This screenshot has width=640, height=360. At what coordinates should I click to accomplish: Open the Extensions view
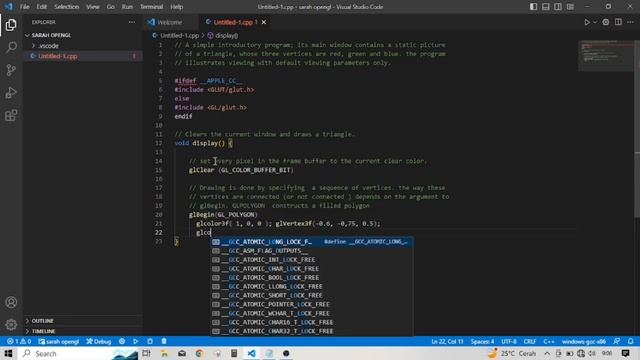coord(11,116)
